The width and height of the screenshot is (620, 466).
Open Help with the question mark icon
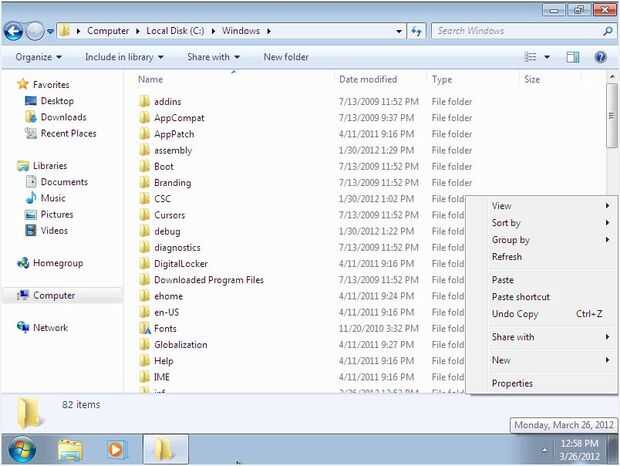(x=600, y=57)
